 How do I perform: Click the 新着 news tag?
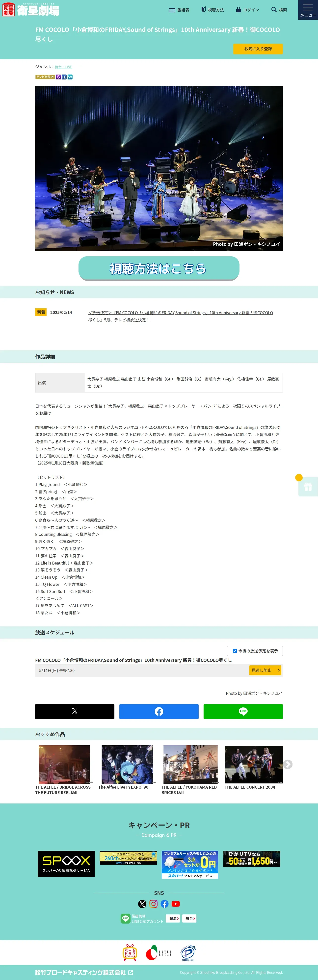click(41, 312)
